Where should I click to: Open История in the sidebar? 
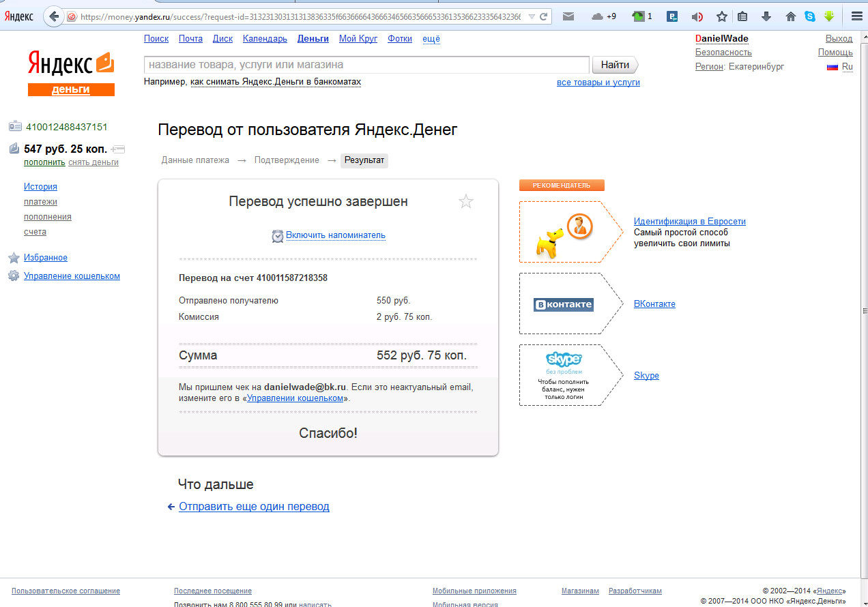tap(40, 187)
